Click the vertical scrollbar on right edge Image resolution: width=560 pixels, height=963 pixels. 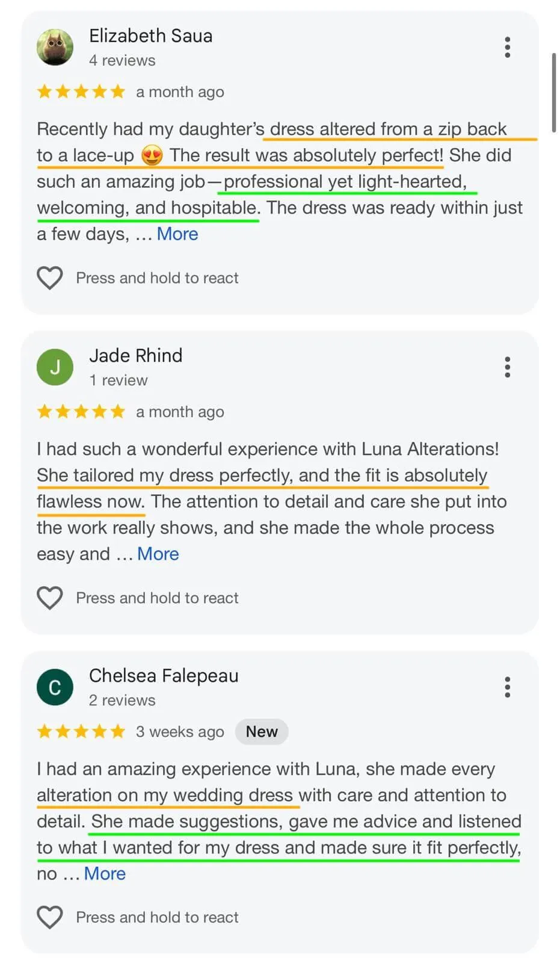point(553,92)
